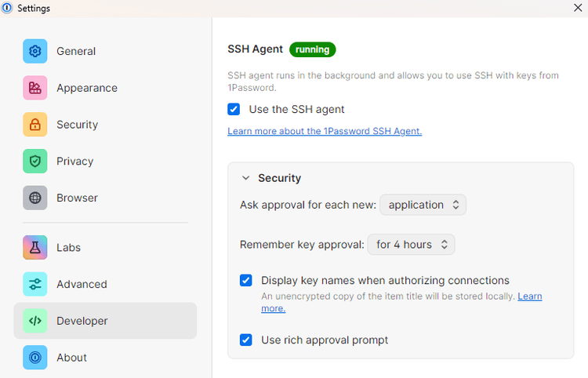Collapse the Security section chevron
This screenshot has height=378, width=588.
click(x=245, y=178)
